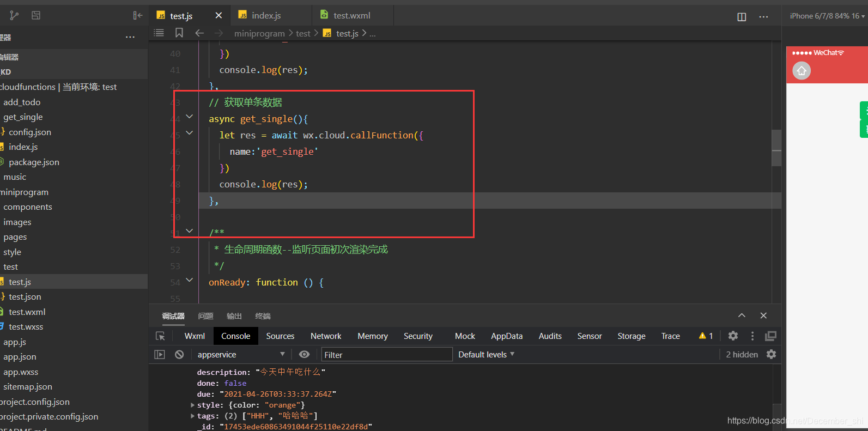Tap the home icon in simulator
Image resolution: width=868 pixels, height=431 pixels.
tap(802, 70)
